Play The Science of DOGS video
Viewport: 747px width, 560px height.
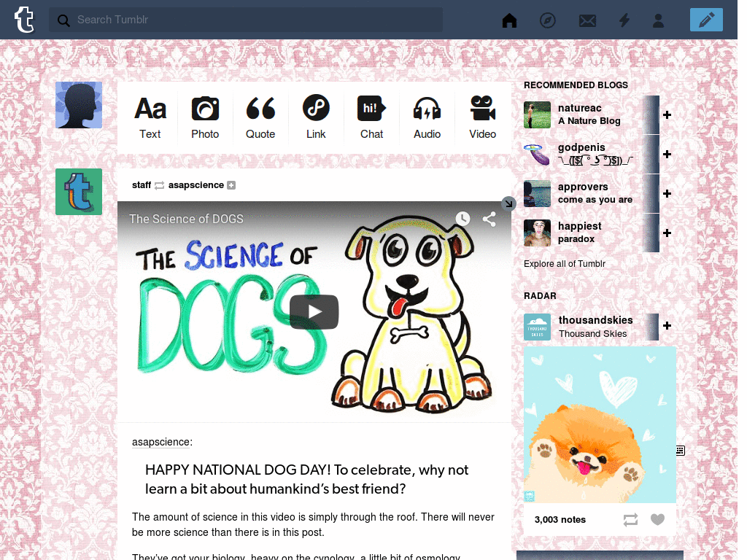(x=314, y=312)
